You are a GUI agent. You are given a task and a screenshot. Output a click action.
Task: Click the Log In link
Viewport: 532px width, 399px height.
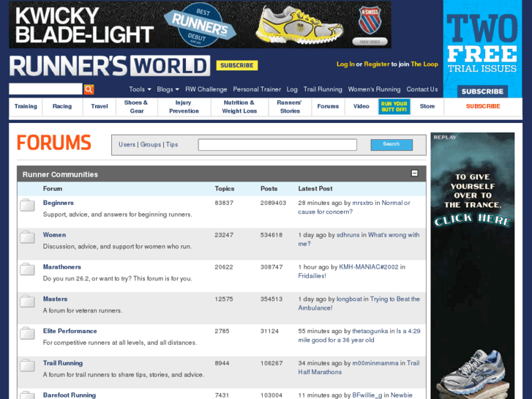tap(345, 64)
